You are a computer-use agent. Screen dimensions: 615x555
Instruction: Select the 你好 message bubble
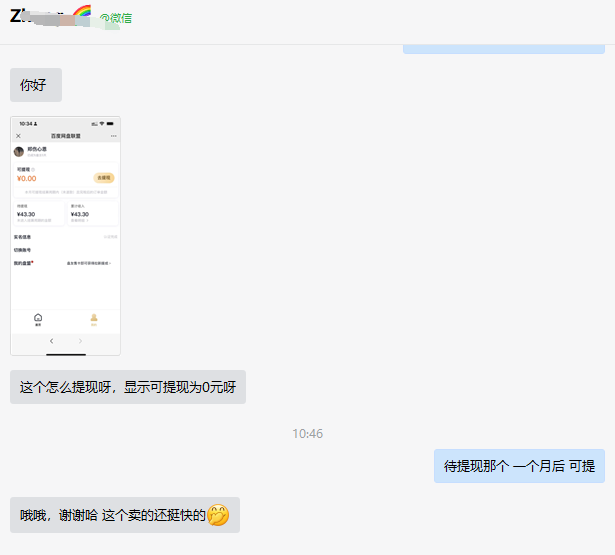tap(35, 85)
